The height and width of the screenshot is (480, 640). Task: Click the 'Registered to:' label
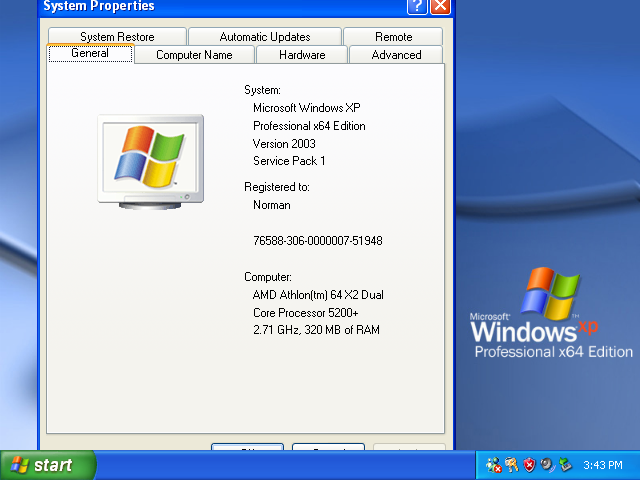coord(277,187)
